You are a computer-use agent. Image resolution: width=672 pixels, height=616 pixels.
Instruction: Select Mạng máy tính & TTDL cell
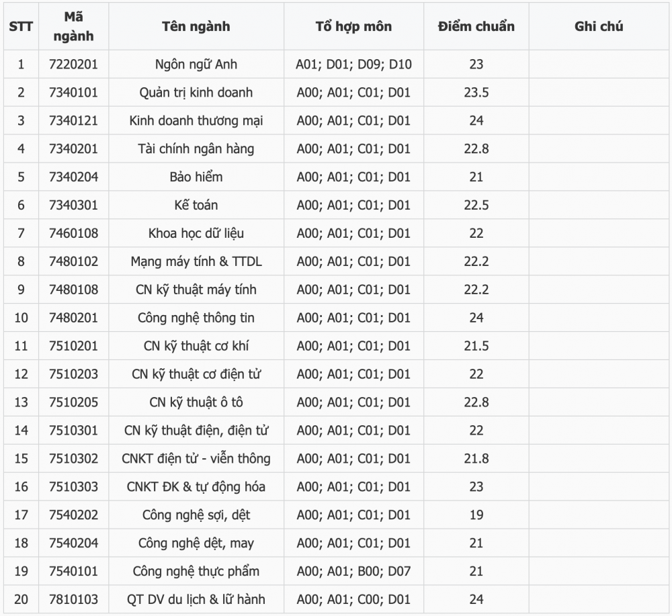point(196,261)
